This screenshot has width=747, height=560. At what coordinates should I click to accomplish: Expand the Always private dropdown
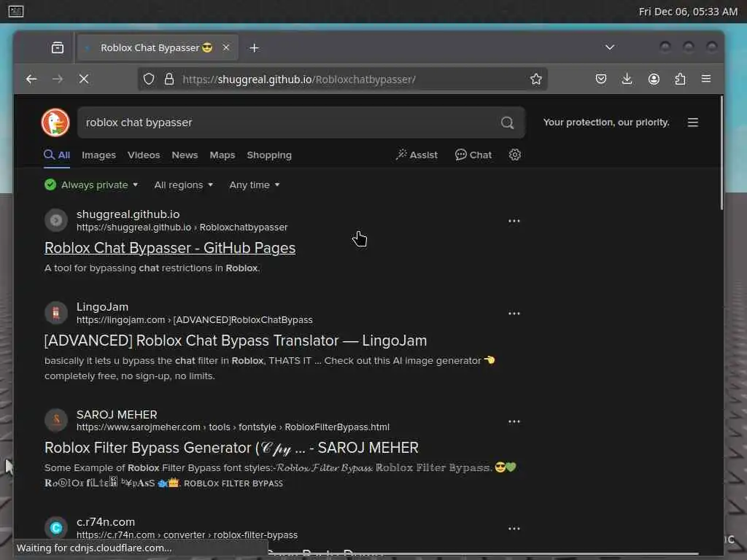click(x=91, y=184)
